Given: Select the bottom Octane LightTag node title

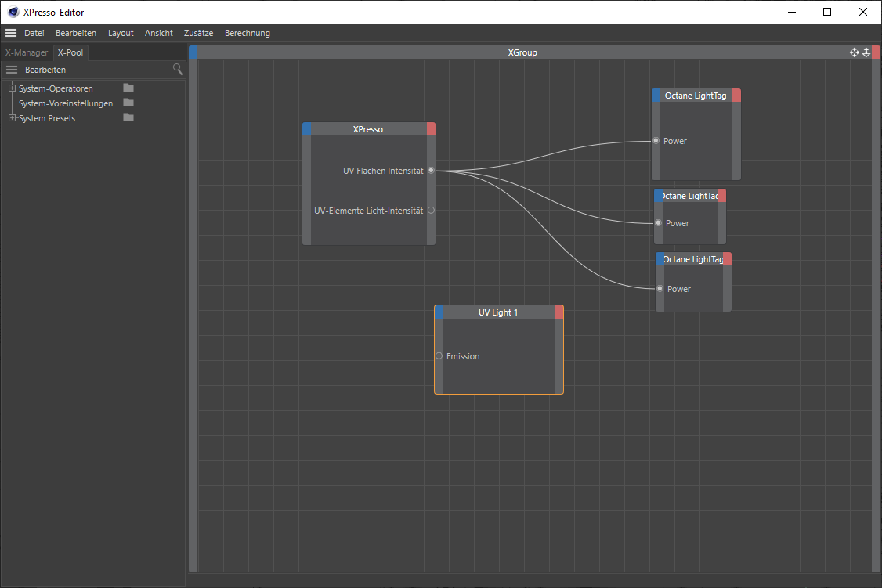Looking at the screenshot, I should (693, 259).
